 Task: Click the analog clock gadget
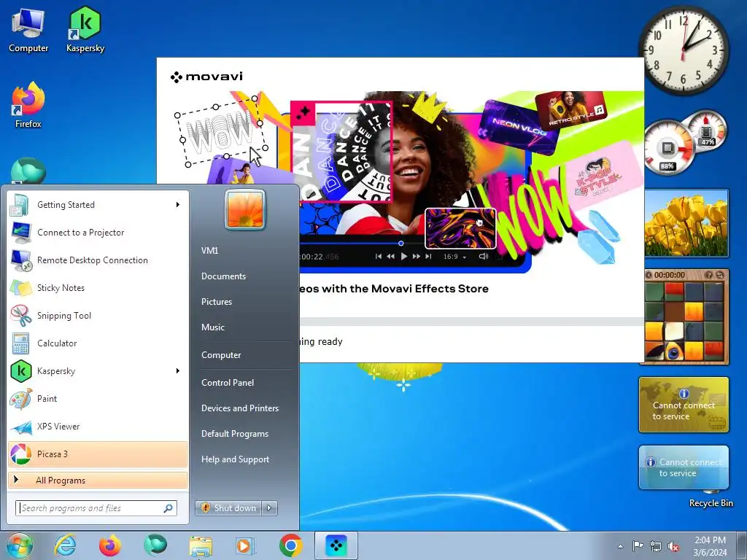[683, 49]
